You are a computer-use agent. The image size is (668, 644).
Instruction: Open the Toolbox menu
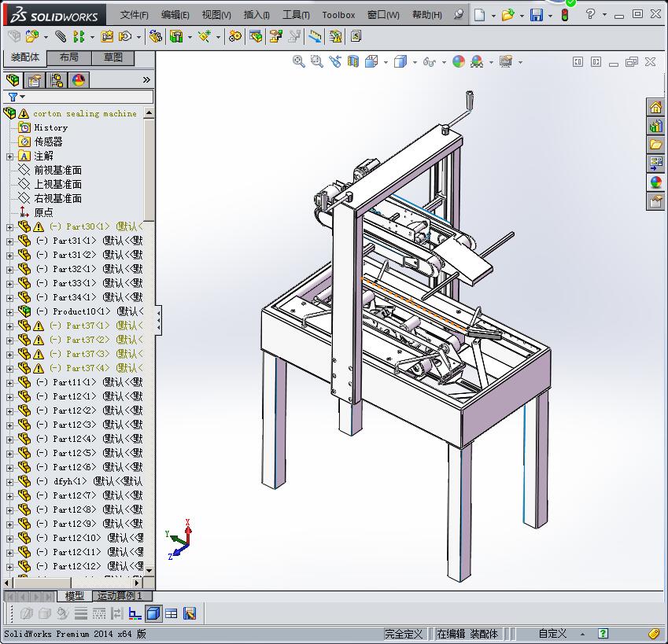click(x=338, y=15)
